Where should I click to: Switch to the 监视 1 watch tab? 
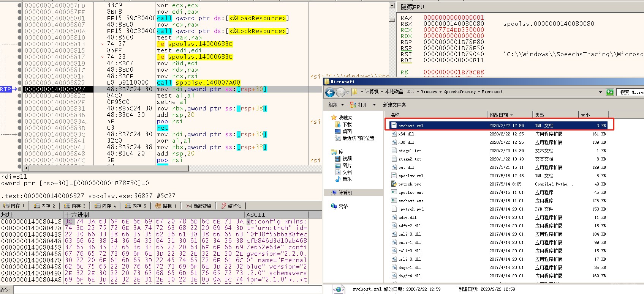pyautogui.click(x=166, y=206)
